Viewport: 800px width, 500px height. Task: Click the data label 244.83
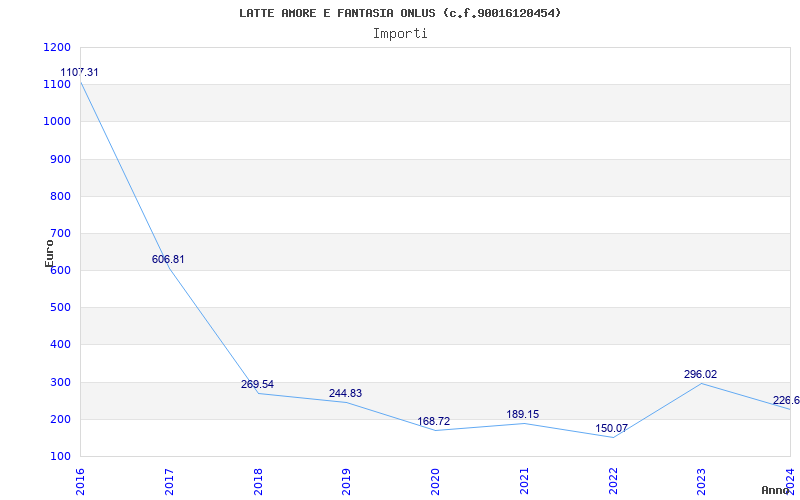[345, 393]
